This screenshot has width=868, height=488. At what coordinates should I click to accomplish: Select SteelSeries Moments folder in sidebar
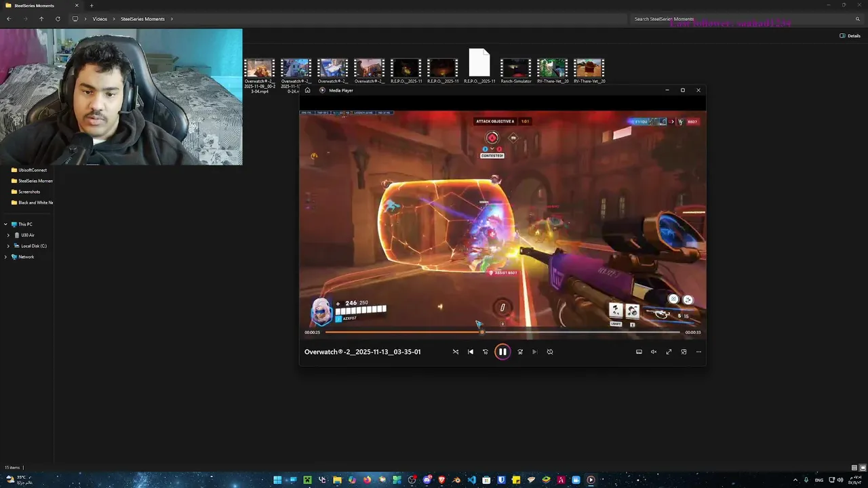coord(32,181)
